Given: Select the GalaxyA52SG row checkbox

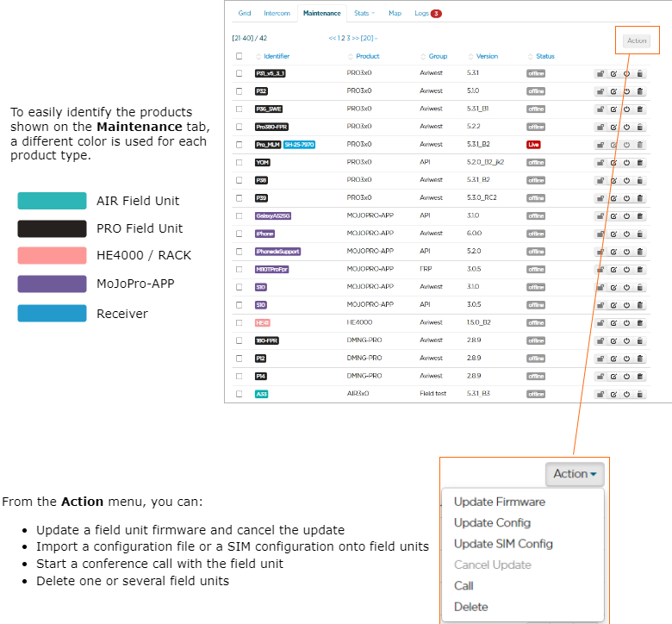Looking at the screenshot, I should point(240,215).
